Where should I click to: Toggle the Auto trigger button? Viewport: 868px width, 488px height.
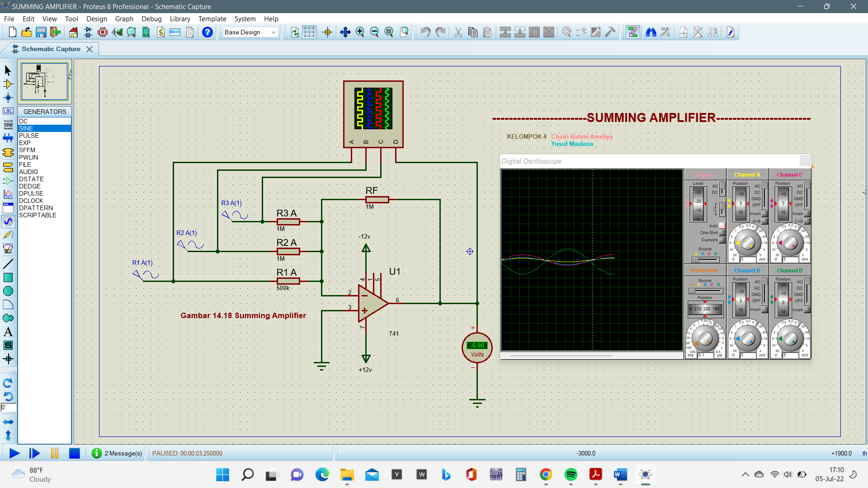(x=722, y=225)
